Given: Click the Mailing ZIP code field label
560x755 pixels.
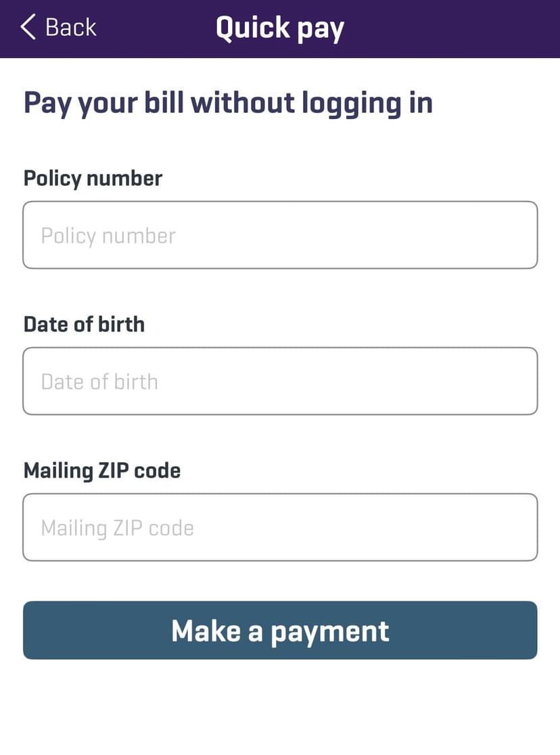Looking at the screenshot, I should 102,470.
